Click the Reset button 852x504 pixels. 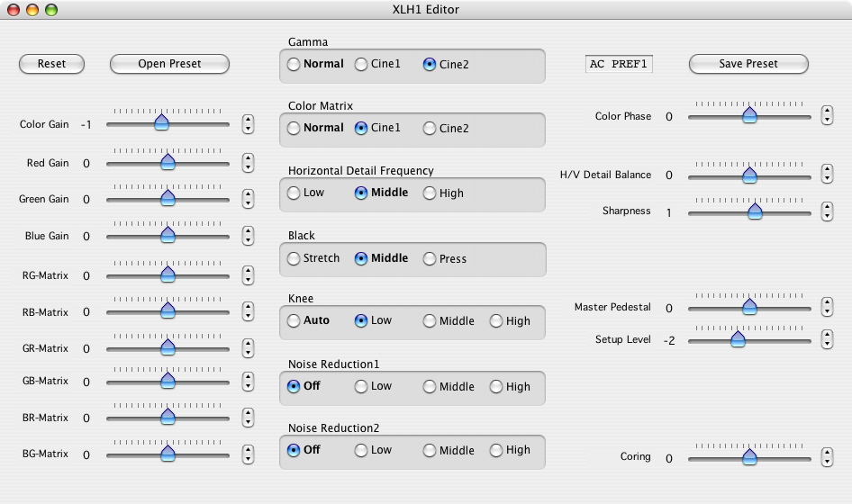(51, 64)
